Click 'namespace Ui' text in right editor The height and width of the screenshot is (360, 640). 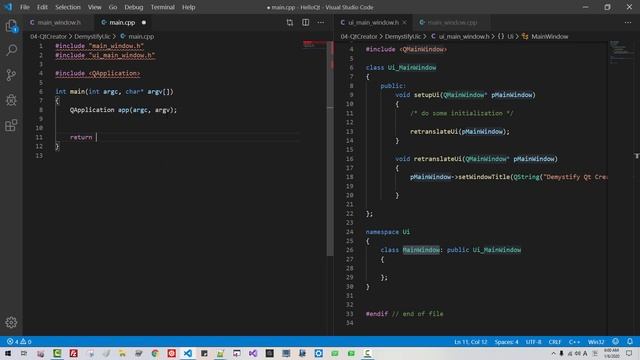pyautogui.click(x=388, y=232)
